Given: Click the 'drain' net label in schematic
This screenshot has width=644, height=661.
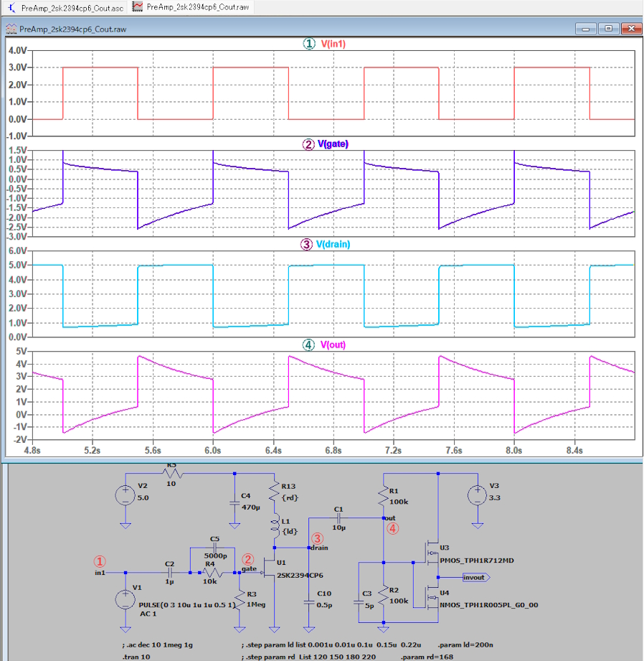Looking at the screenshot, I should coord(319,548).
